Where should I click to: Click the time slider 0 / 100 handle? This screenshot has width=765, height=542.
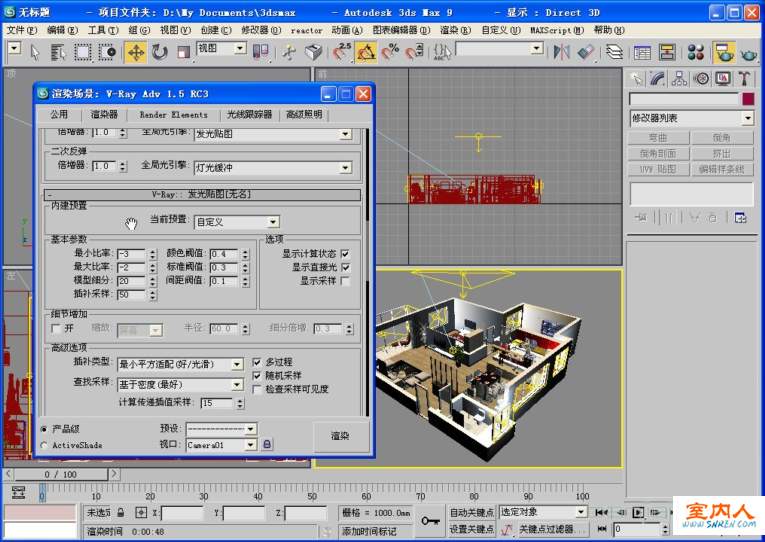coord(61,474)
